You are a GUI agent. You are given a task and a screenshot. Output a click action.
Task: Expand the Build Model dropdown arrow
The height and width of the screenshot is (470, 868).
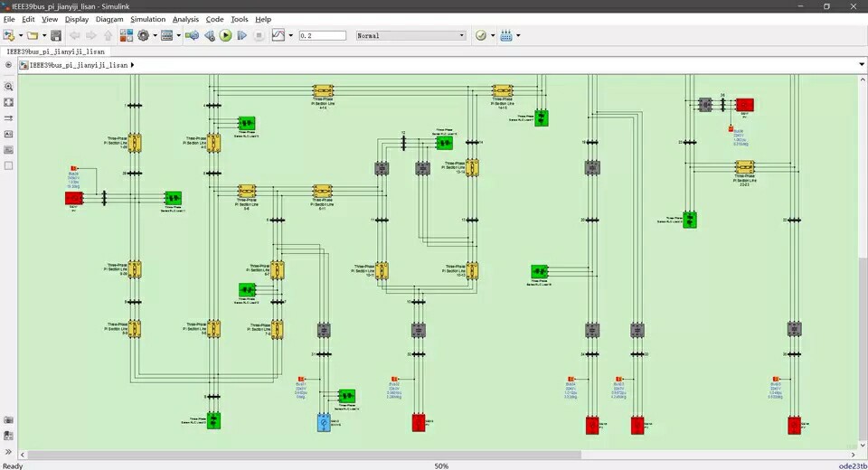click(518, 35)
